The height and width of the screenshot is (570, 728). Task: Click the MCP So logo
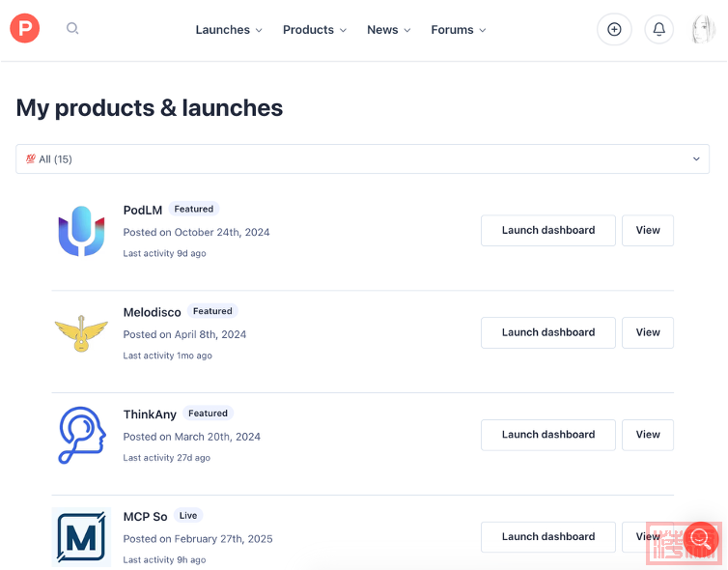[x=81, y=537]
